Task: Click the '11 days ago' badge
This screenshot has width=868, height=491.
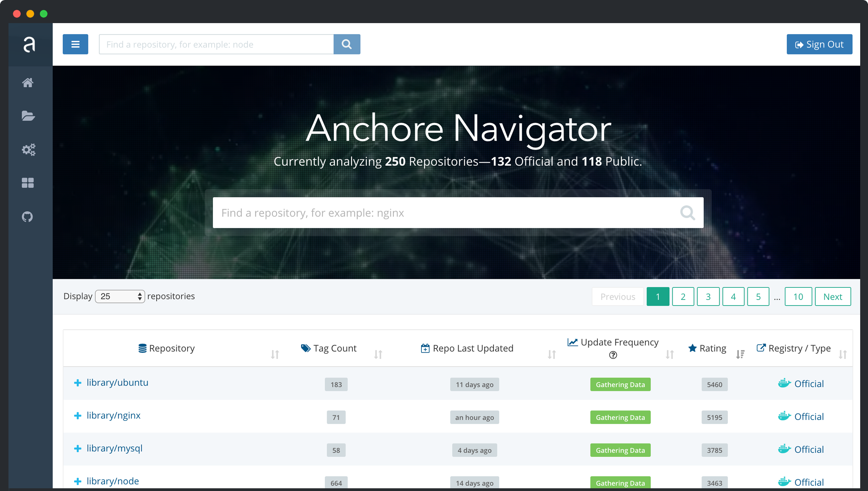Action: [474, 385]
